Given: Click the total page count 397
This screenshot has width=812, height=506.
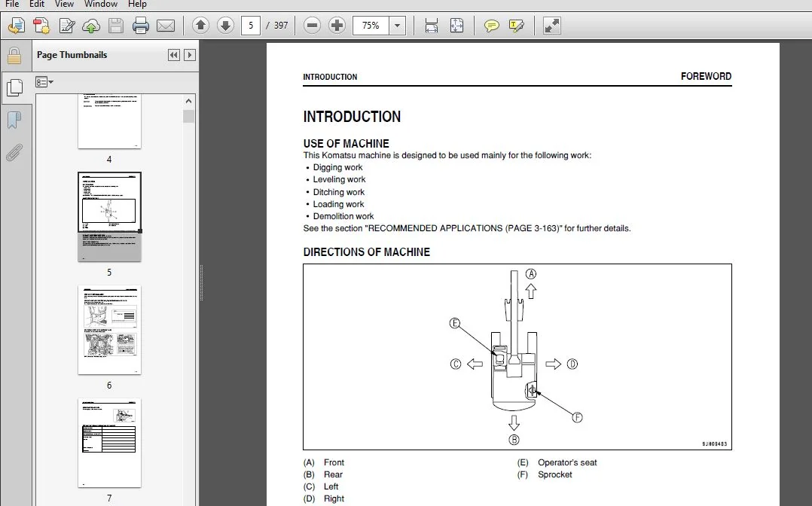Looking at the screenshot, I should pos(281,26).
